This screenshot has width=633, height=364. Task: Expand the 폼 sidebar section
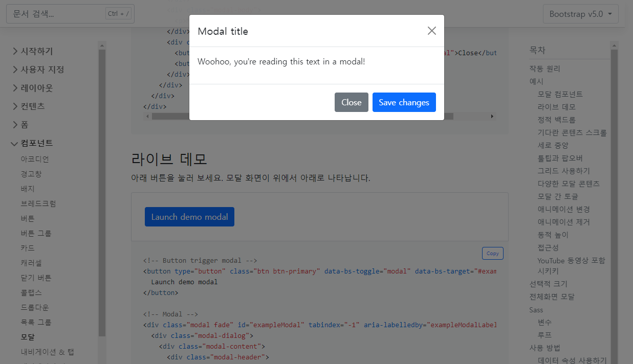pos(20,125)
